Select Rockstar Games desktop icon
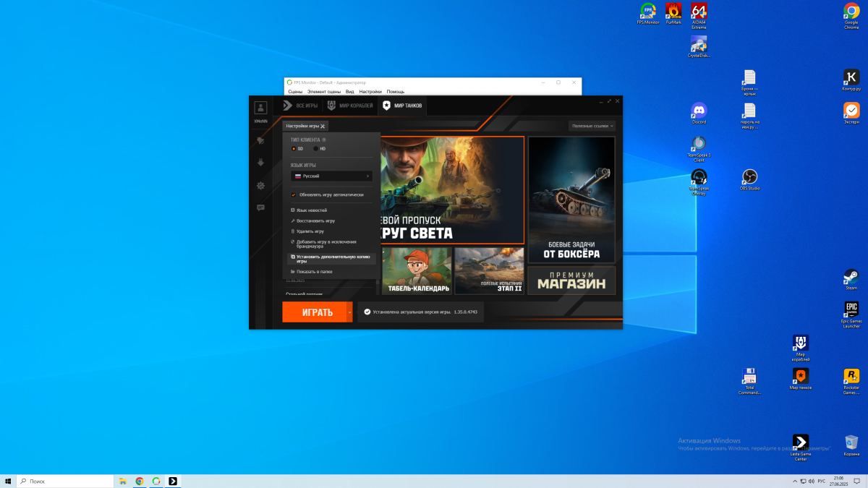868x488 pixels. [x=851, y=382]
